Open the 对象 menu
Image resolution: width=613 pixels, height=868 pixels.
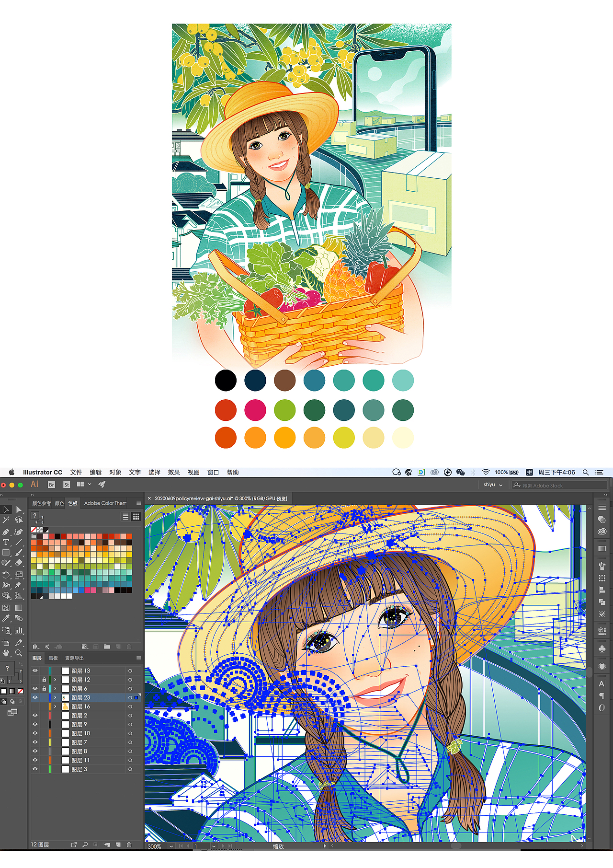(115, 472)
